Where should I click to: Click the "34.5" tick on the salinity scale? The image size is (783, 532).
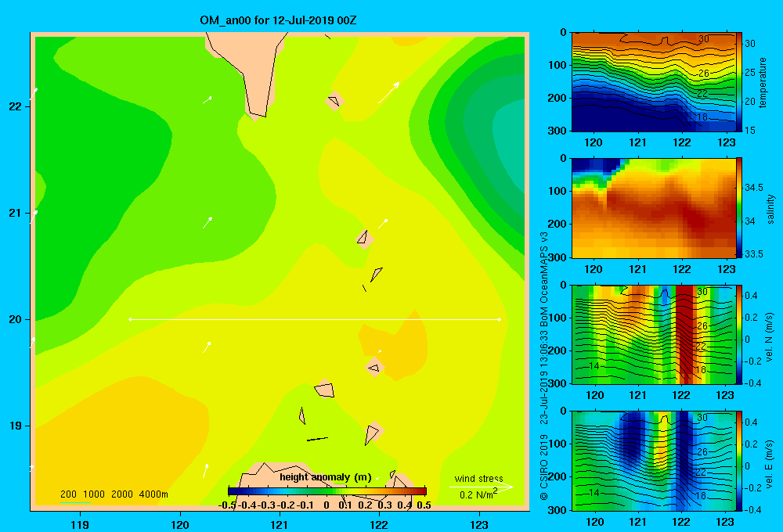point(754,188)
